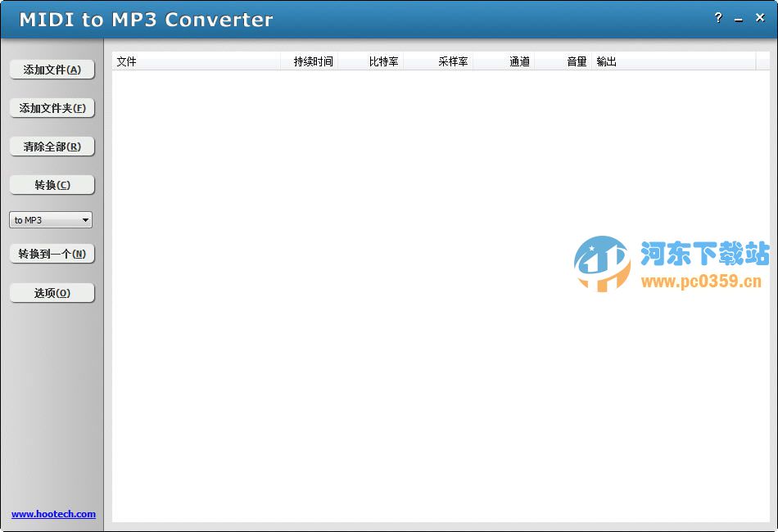This screenshot has width=778, height=532.
Task: Click the dropdown arrow beside 'to MP3'
Action: pos(86,219)
